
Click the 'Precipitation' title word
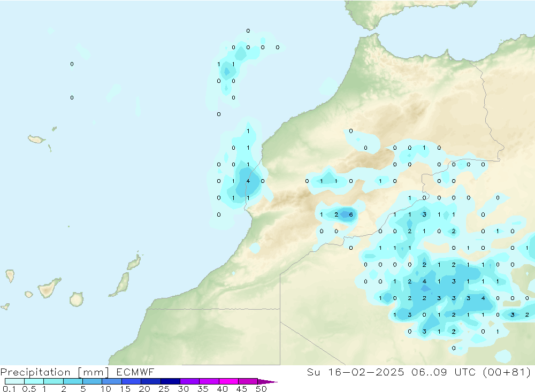tap(35, 372)
